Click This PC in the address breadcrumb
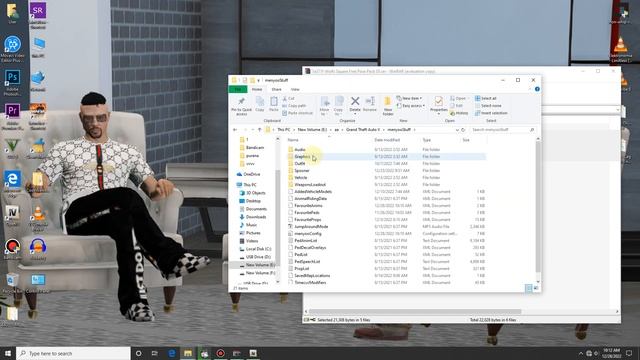The image size is (640, 360). click(x=284, y=130)
